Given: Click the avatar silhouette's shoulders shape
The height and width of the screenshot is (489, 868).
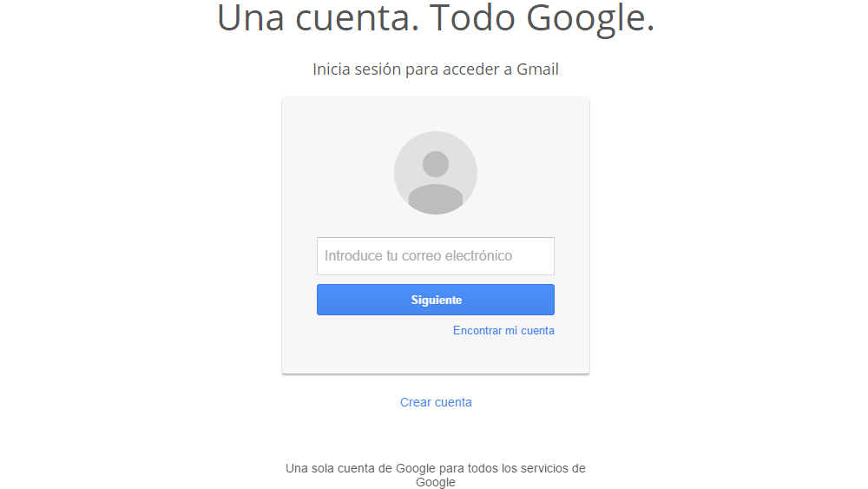Looking at the screenshot, I should tap(435, 200).
